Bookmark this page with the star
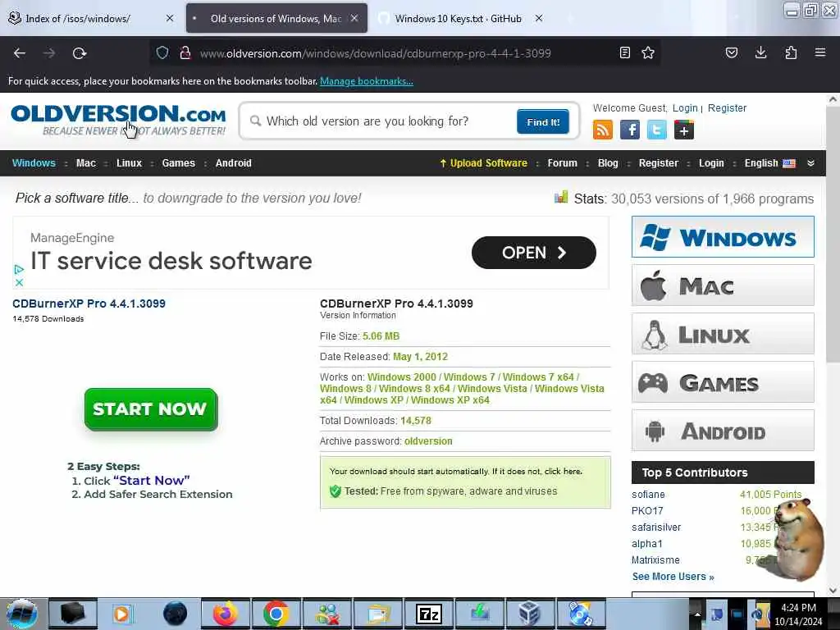The image size is (840, 630). (x=648, y=52)
